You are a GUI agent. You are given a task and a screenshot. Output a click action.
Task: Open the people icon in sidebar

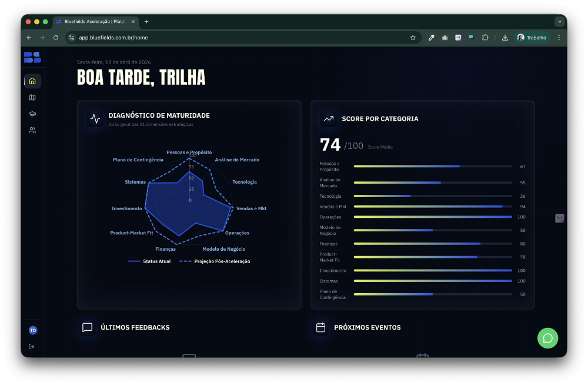click(x=32, y=131)
